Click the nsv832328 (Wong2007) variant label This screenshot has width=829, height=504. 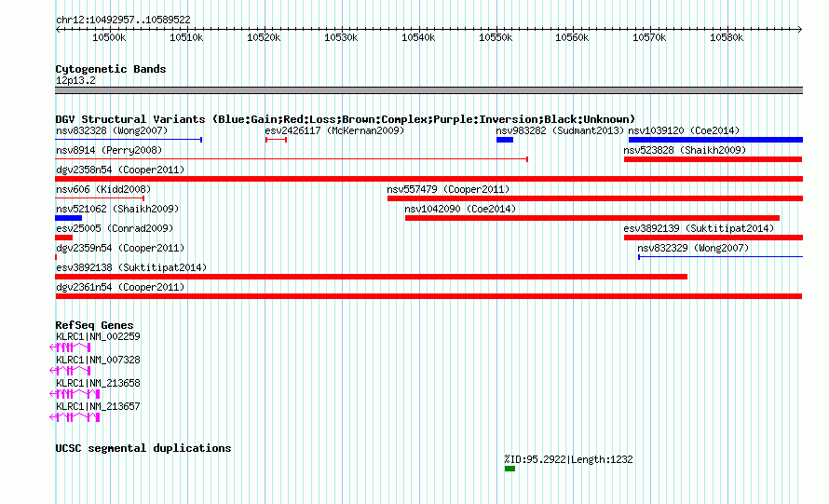(x=112, y=130)
